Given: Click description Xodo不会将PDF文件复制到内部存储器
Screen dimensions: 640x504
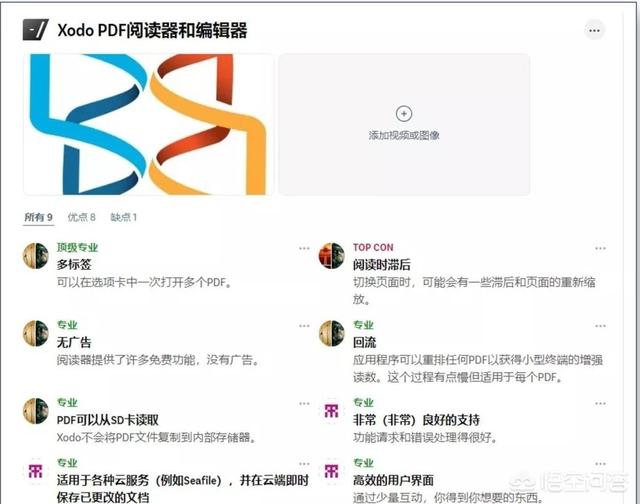Looking at the screenshot, I should pos(157,437).
